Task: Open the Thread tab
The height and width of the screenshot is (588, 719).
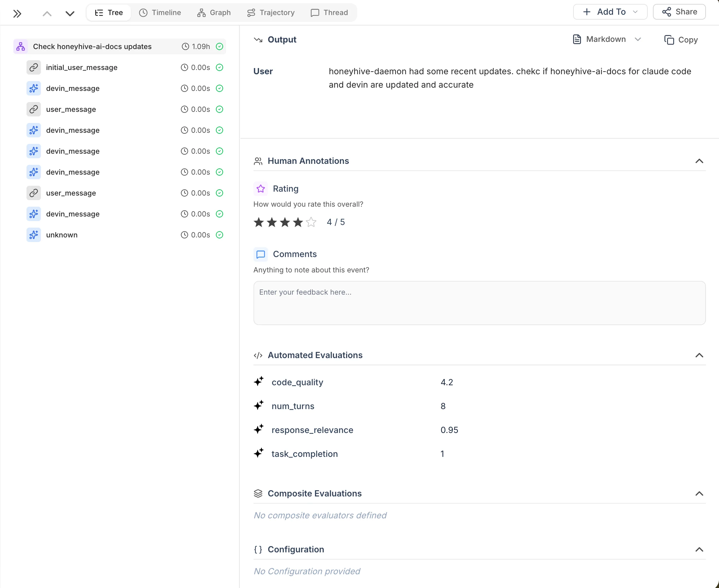Action: 329,12
